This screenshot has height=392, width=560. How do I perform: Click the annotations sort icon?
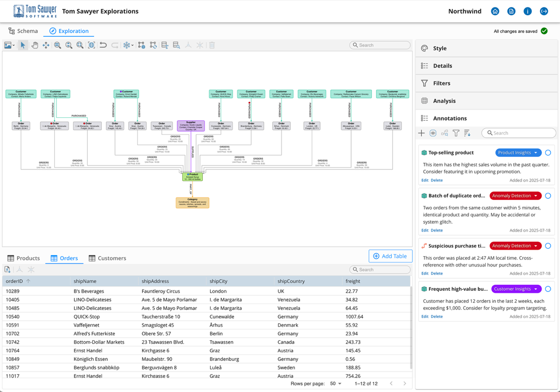pyautogui.click(x=467, y=133)
